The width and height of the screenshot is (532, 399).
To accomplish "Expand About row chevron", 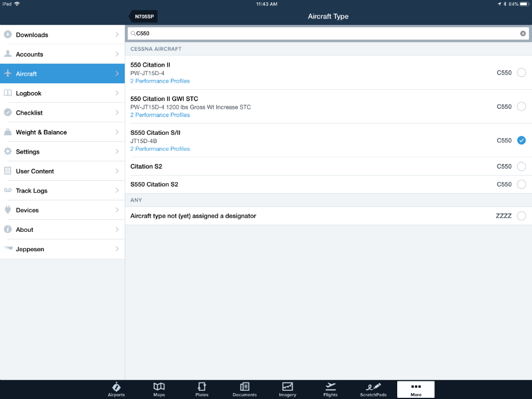I will (x=117, y=229).
